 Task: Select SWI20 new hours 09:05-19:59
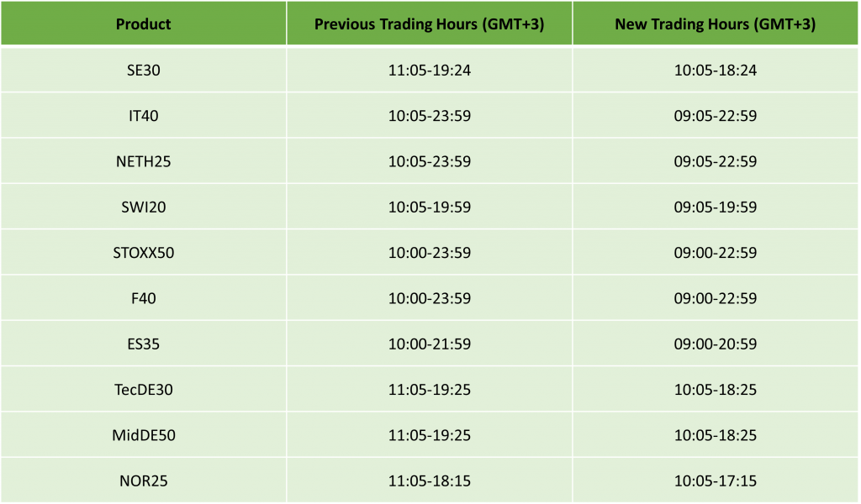click(x=716, y=207)
